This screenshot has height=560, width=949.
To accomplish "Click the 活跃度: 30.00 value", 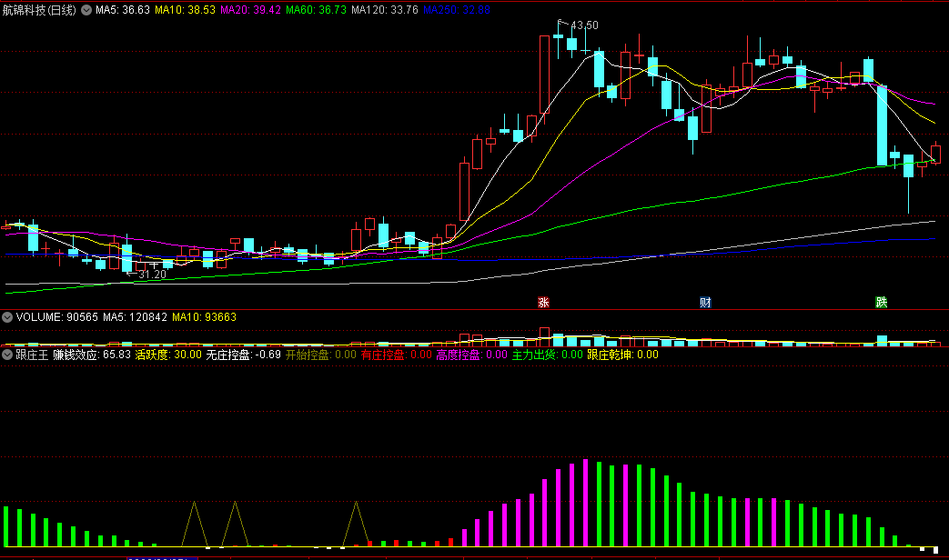I will pyautogui.click(x=168, y=355).
